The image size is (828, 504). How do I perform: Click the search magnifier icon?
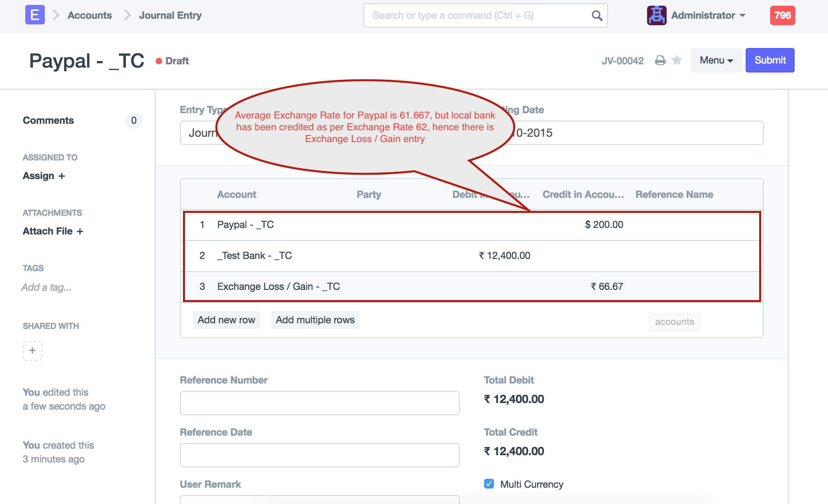[x=597, y=15]
